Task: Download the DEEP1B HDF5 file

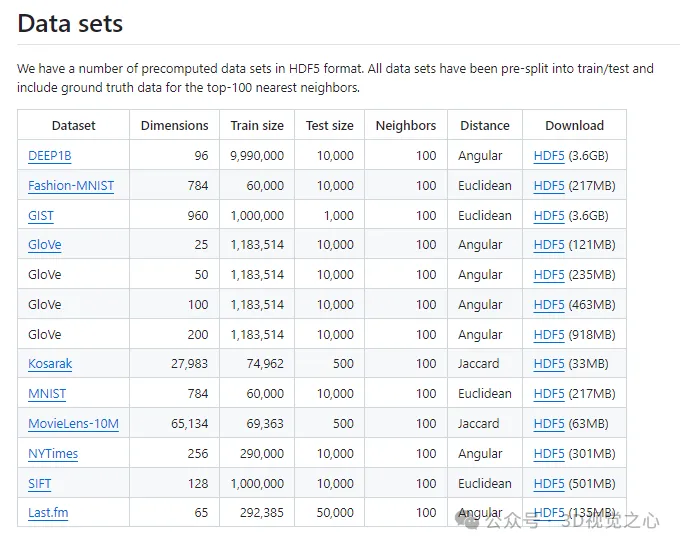Action: point(549,156)
